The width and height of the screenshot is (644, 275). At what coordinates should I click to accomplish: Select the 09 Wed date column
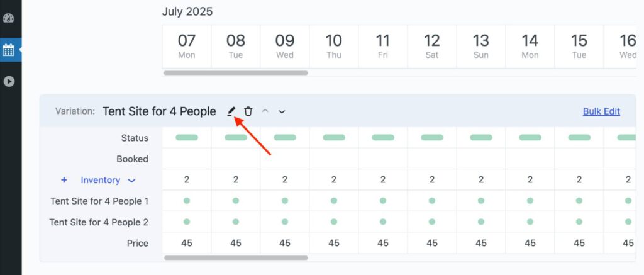click(285, 46)
